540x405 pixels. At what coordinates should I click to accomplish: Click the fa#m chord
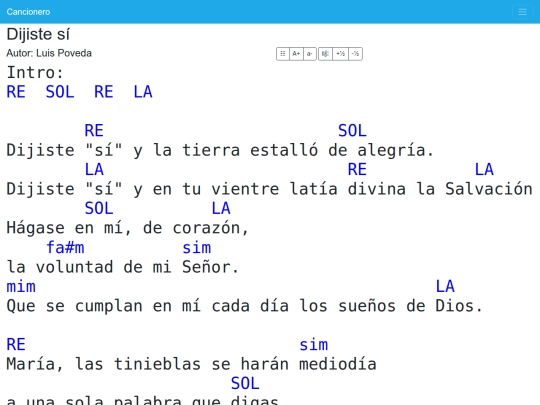point(65,248)
